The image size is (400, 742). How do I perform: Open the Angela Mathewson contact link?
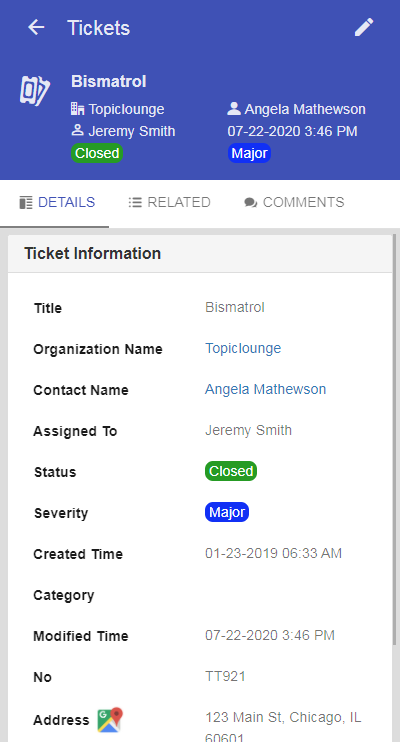pyautogui.click(x=266, y=389)
